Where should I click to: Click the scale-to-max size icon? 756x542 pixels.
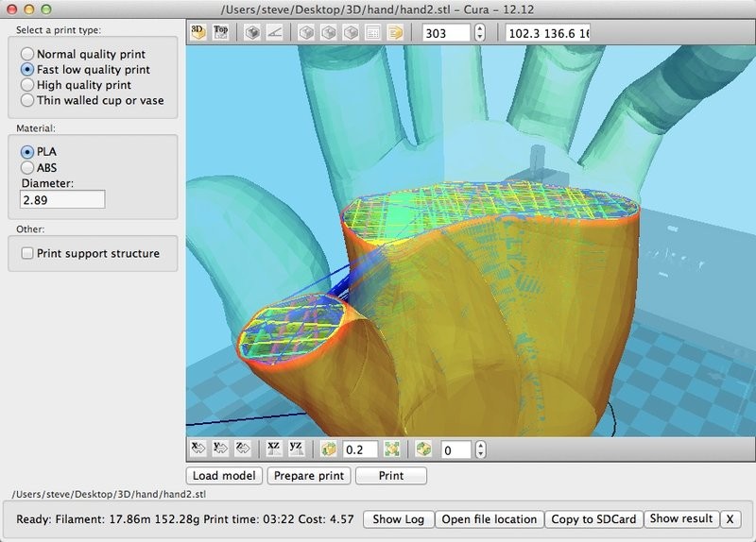pos(393,449)
